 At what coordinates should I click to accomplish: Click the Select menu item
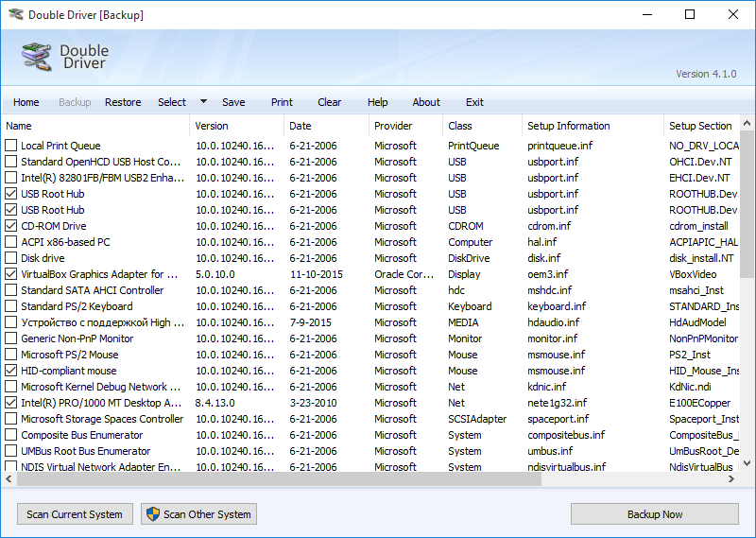172,102
